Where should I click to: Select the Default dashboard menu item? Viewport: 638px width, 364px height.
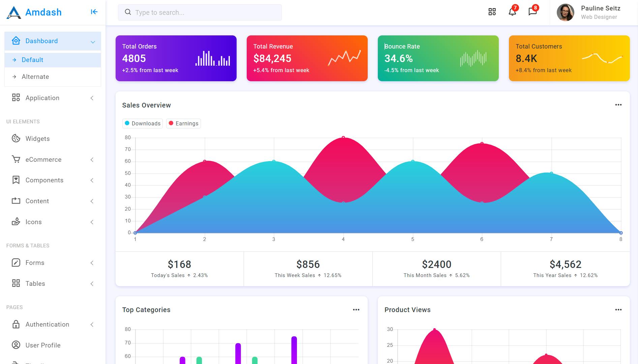(53, 60)
